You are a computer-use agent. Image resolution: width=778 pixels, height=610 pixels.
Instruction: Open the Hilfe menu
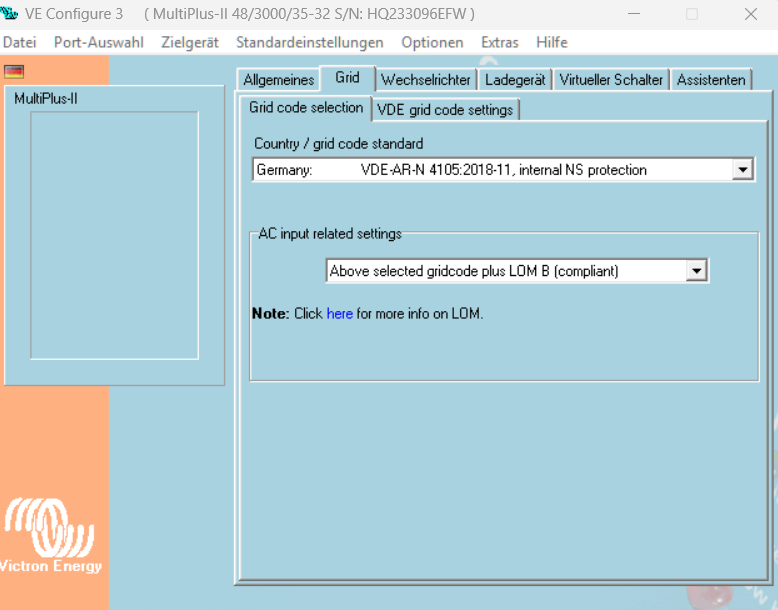click(551, 42)
